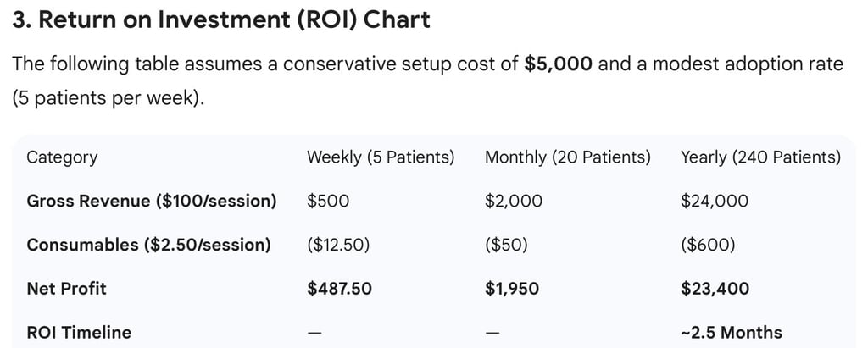This screenshot has width=868, height=348.
Task: Click the ($600) yearly consumables cell
Action: (708, 246)
